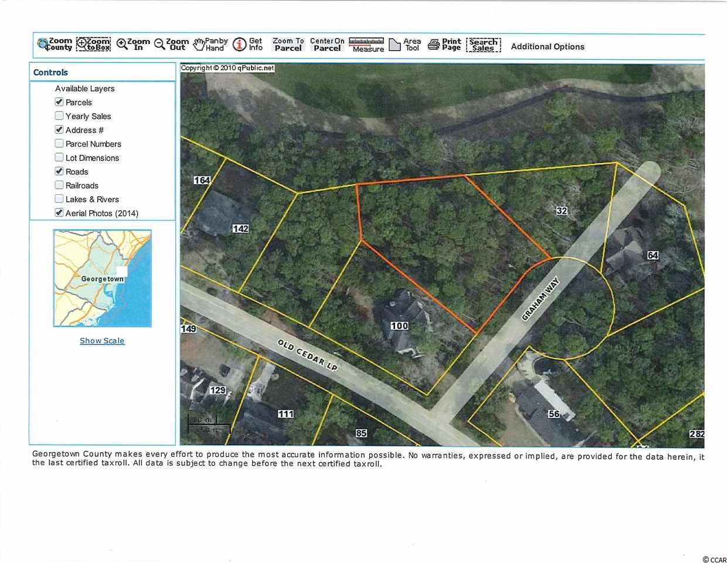Select the Zoom to Box tool

pyautogui.click(x=93, y=45)
